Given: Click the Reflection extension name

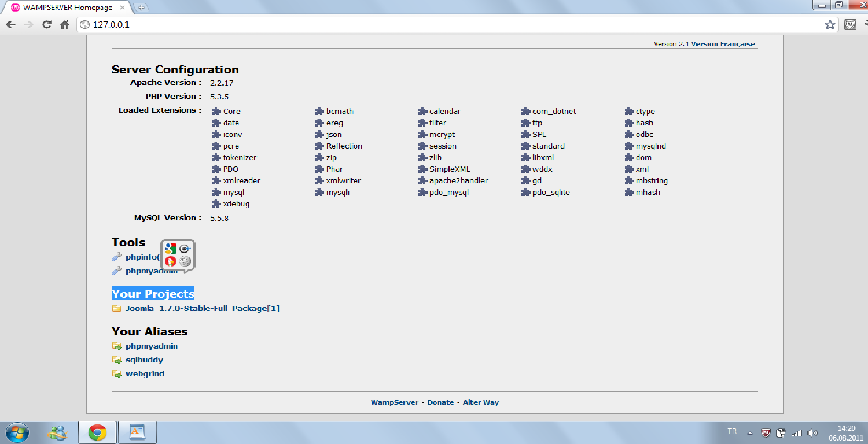Looking at the screenshot, I should pyautogui.click(x=344, y=146).
